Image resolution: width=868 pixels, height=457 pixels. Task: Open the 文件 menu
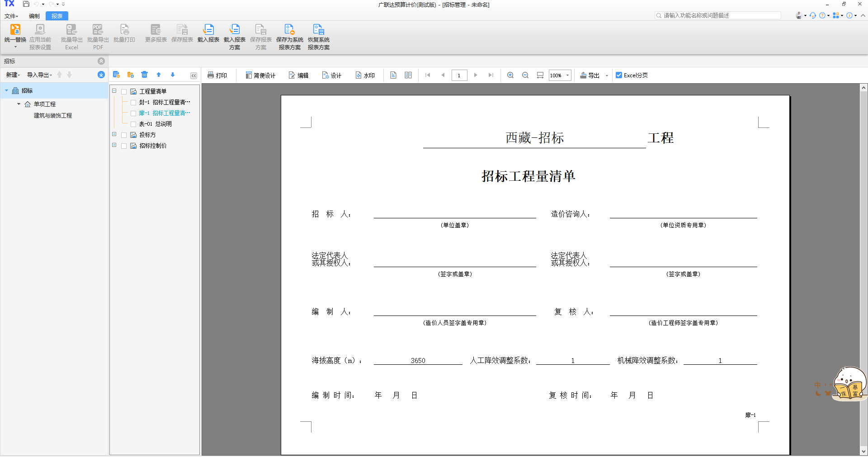tap(11, 16)
